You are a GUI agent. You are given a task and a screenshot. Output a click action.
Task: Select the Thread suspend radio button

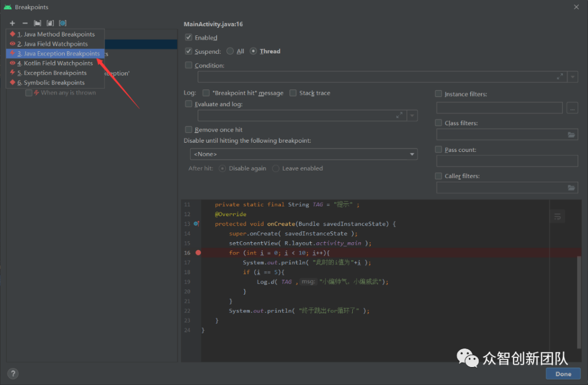254,51
